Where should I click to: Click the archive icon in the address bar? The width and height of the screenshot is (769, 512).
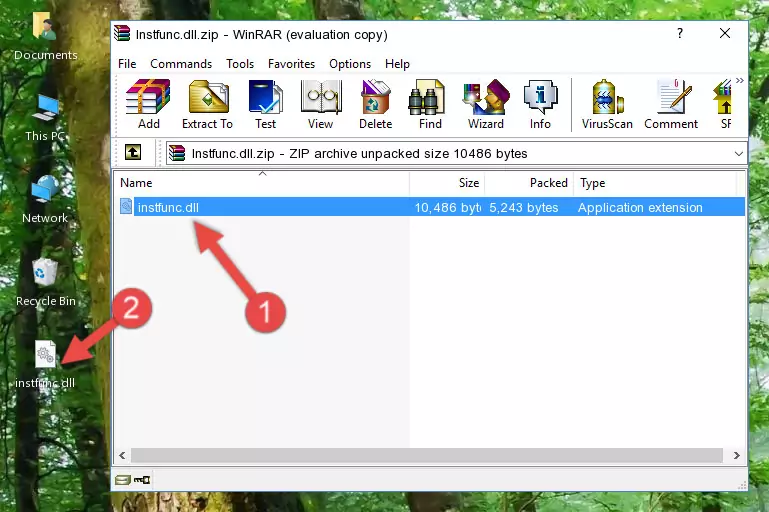point(177,154)
